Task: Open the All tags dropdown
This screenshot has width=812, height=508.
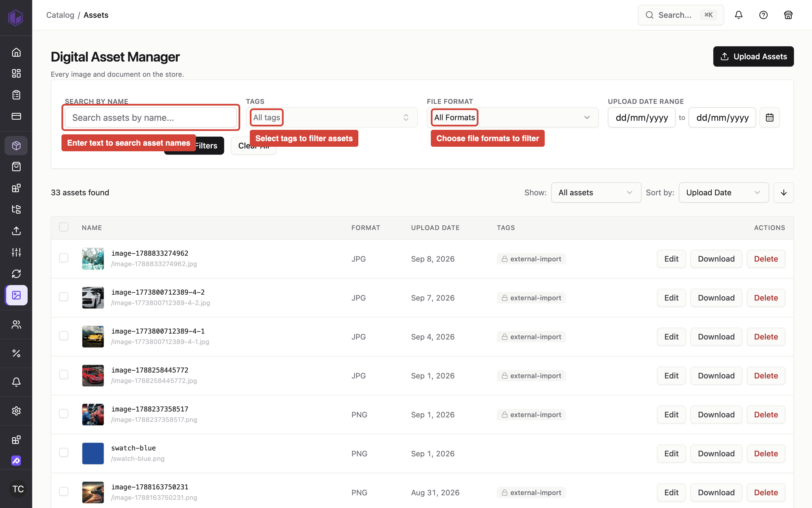Action: tap(332, 117)
